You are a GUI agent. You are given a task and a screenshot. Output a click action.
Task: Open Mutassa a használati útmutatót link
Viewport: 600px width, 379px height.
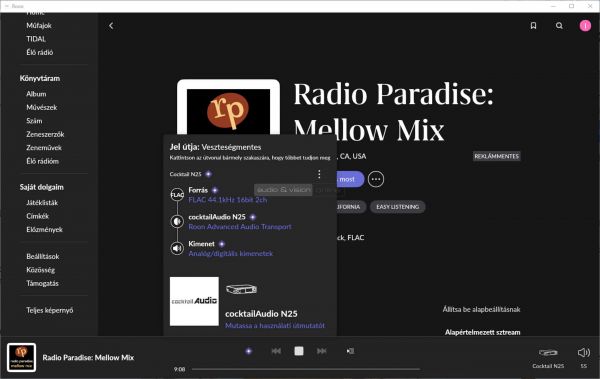[x=275, y=325]
